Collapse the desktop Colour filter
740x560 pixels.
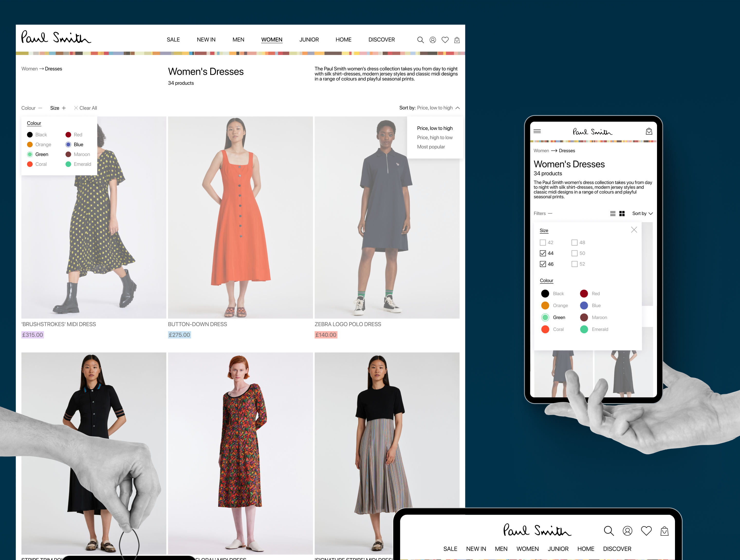click(32, 108)
